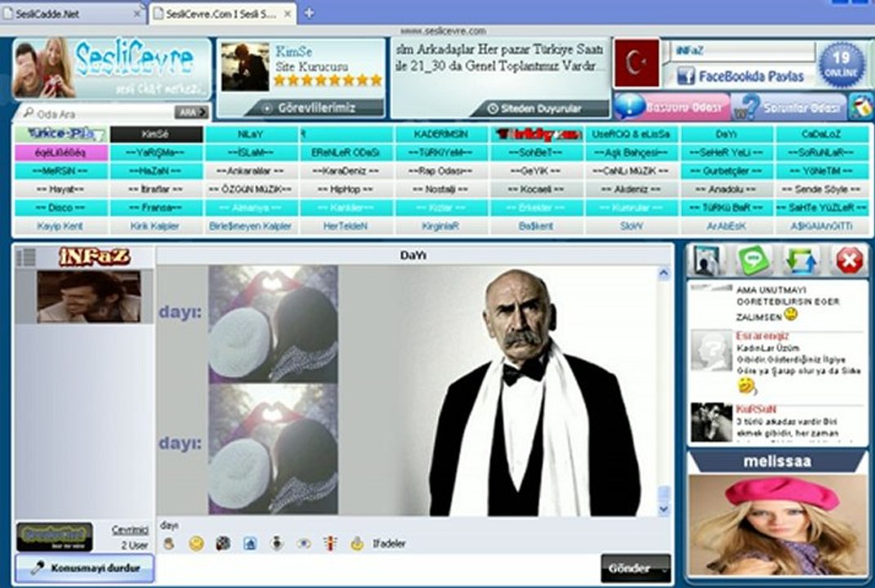The width and height of the screenshot is (875, 588).
Task: Click the iNFaZ user avatar thumbnail
Action: [x=89, y=296]
